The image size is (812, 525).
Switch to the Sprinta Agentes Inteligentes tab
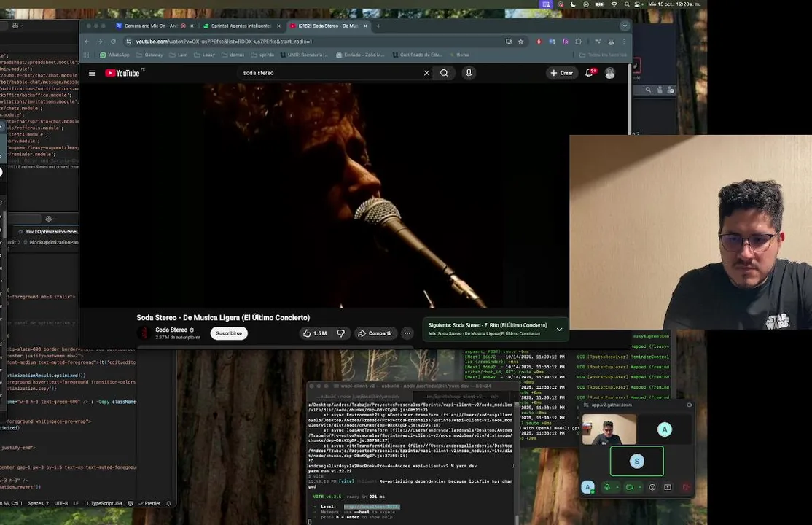(241, 26)
